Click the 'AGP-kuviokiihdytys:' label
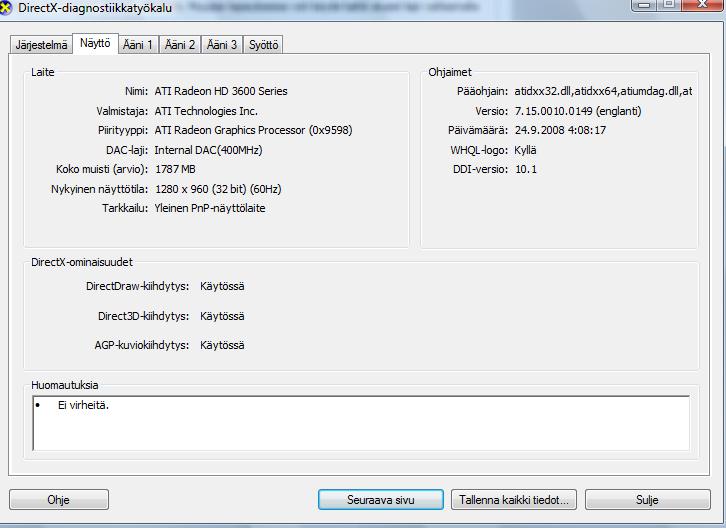 click(142, 345)
